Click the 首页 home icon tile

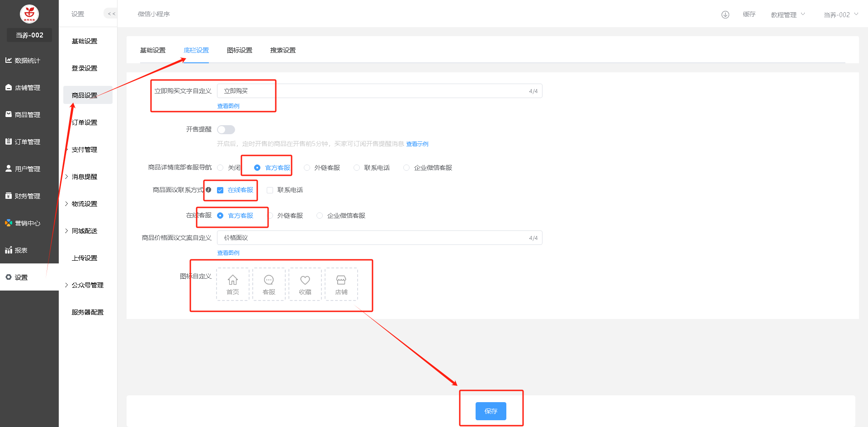click(233, 284)
